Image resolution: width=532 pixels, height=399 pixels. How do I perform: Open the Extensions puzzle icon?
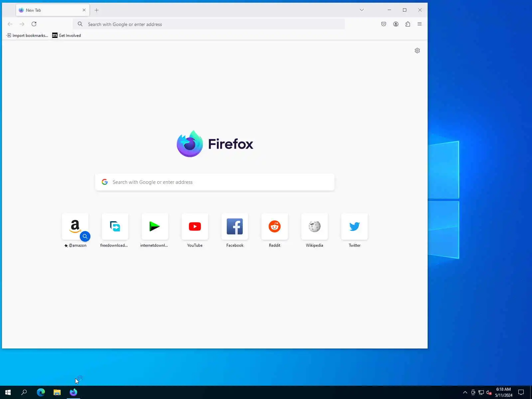click(408, 24)
